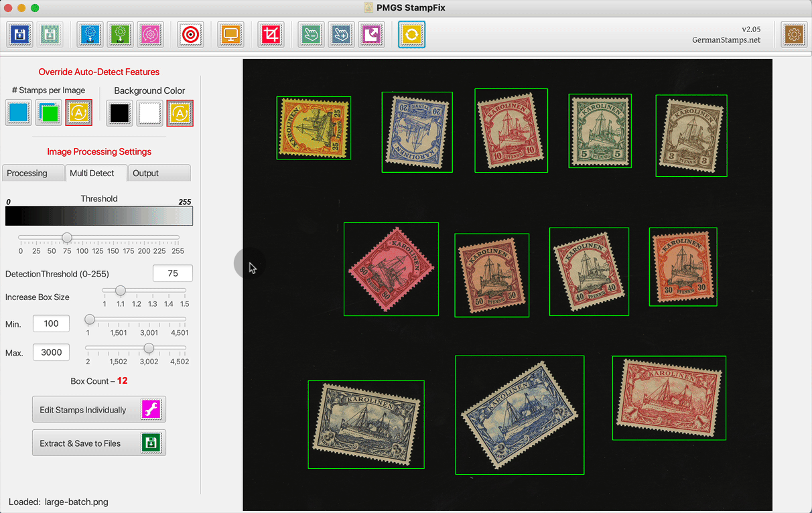Click the threshold grayscale gradient bar
The height and width of the screenshot is (513, 812).
[x=99, y=216]
